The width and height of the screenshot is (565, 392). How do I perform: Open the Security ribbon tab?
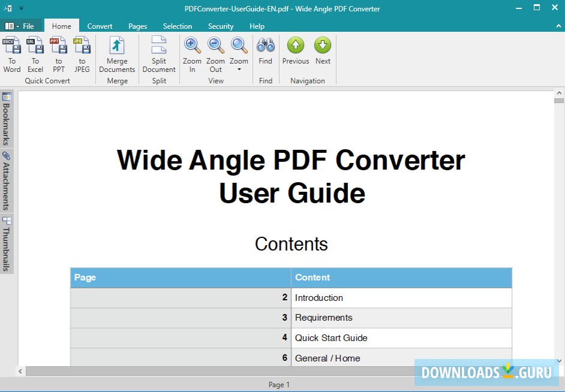click(220, 26)
